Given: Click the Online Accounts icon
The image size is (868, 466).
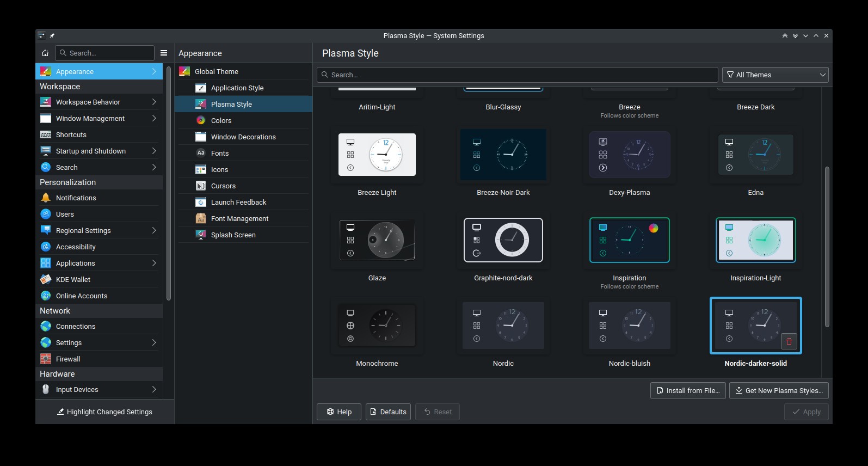Looking at the screenshot, I should 46,296.
